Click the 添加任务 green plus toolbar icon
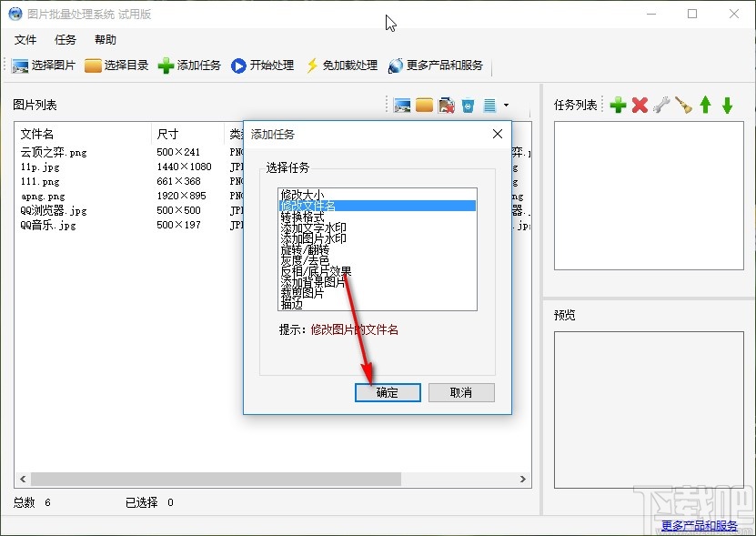 pos(166,65)
